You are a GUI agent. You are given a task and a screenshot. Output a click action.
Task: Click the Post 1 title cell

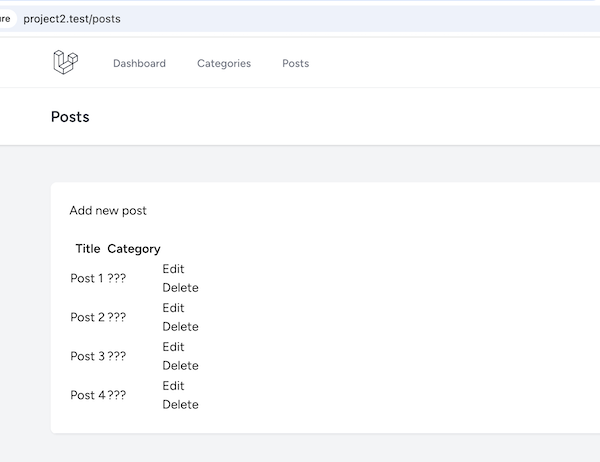(x=87, y=278)
